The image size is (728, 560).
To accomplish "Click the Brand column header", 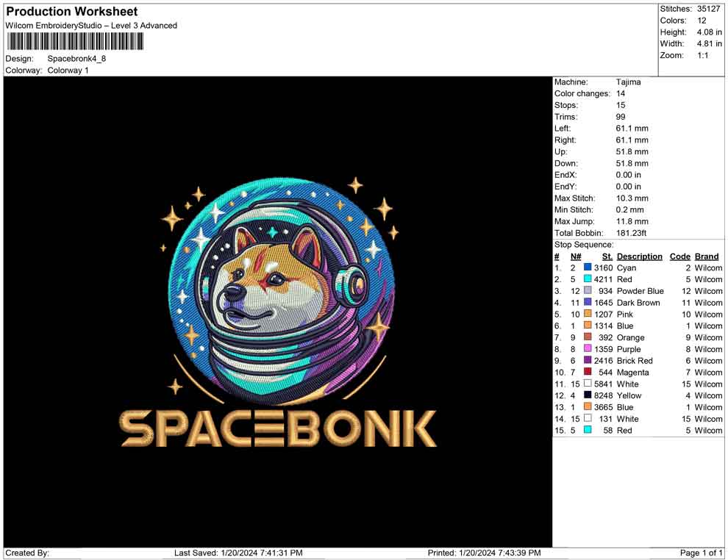I will click(707, 256).
